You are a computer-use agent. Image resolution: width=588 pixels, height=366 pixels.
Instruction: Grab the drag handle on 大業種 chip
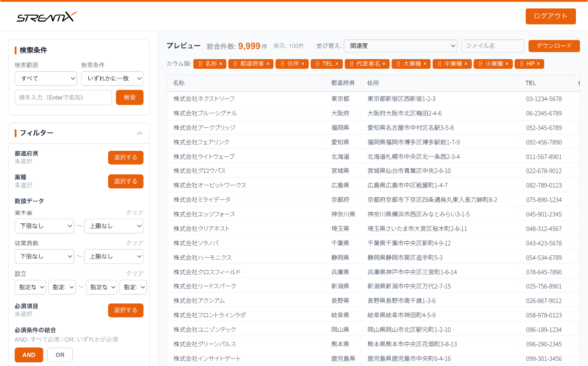click(x=398, y=64)
